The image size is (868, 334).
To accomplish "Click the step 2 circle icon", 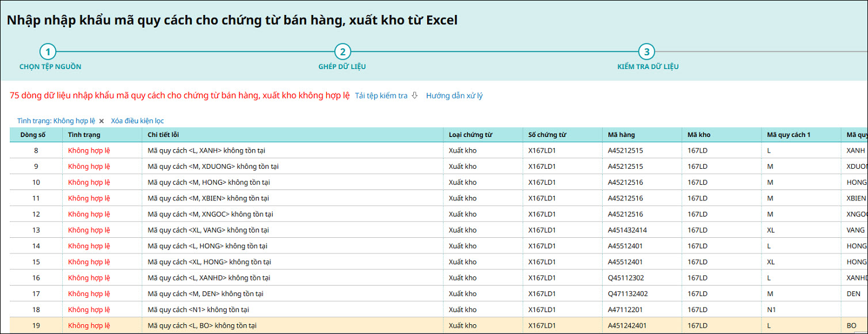I will pyautogui.click(x=342, y=52).
